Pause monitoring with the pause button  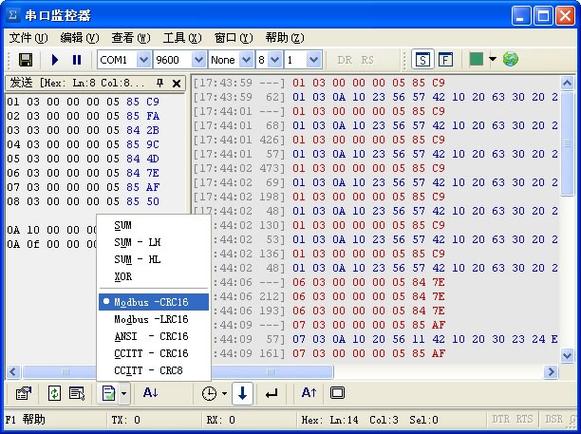(77, 60)
